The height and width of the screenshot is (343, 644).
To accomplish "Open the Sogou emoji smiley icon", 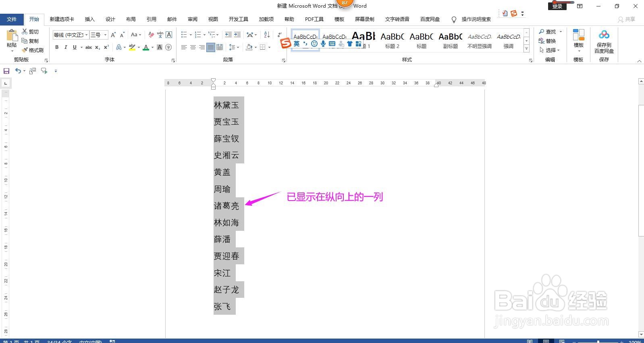I will pyautogui.click(x=314, y=44).
